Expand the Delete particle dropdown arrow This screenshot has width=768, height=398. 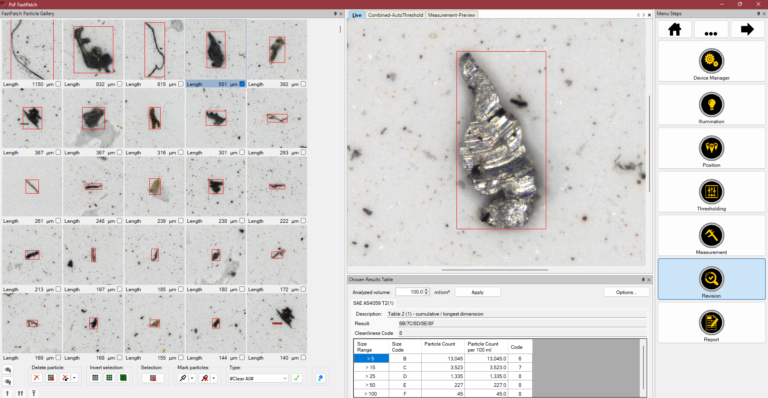tap(74, 378)
